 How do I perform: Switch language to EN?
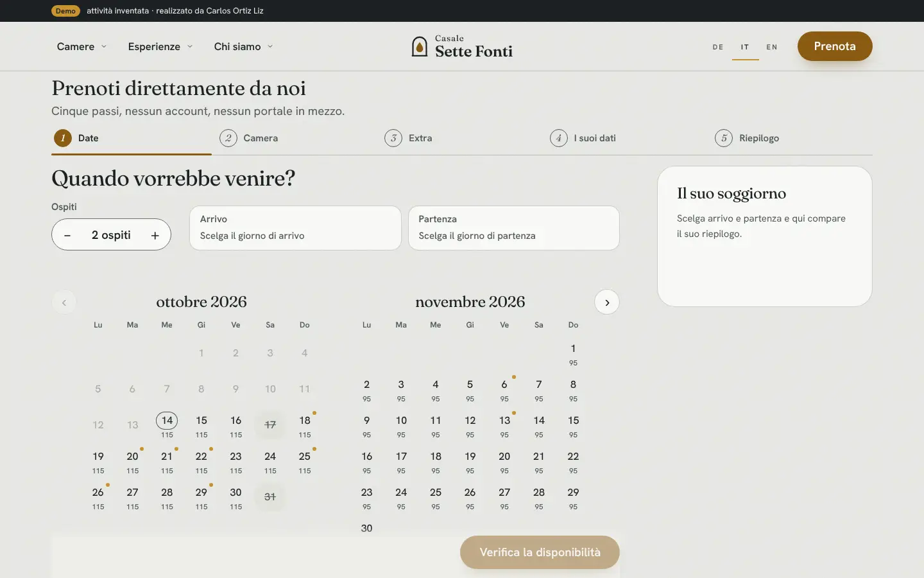(772, 47)
